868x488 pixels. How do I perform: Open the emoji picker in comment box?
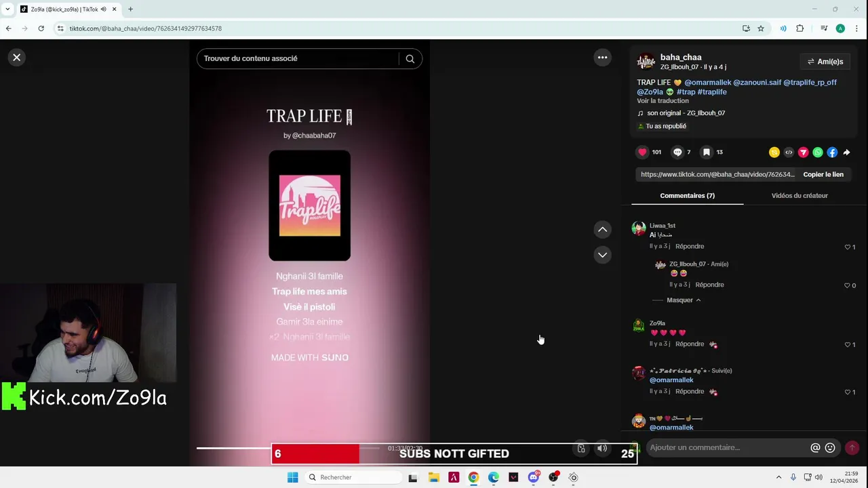pyautogui.click(x=830, y=447)
